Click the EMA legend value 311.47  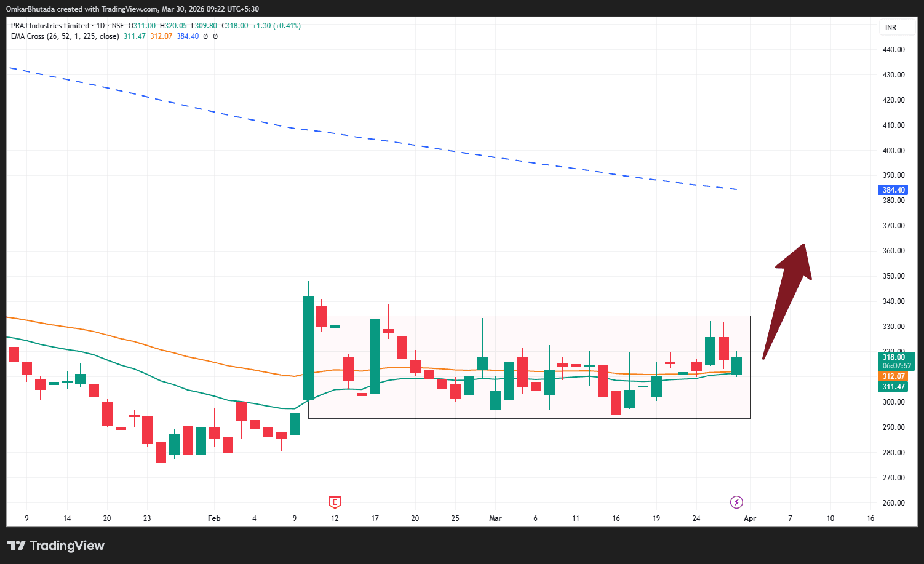(x=135, y=36)
